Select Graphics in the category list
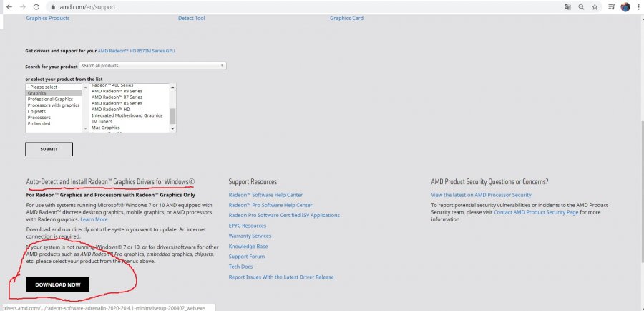The height and width of the screenshot is (311, 644). pyautogui.click(x=54, y=93)
